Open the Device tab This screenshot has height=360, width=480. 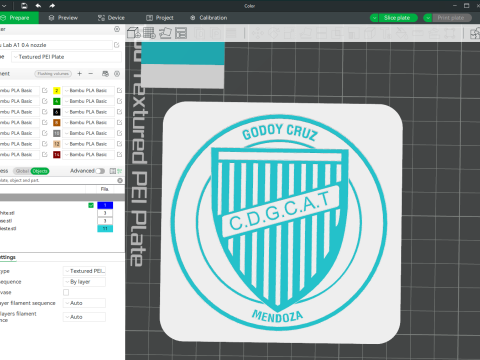click(111, 18)
